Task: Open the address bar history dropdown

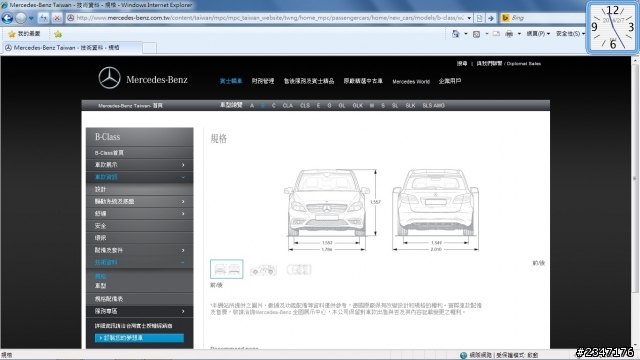Action: pos(469,18)
